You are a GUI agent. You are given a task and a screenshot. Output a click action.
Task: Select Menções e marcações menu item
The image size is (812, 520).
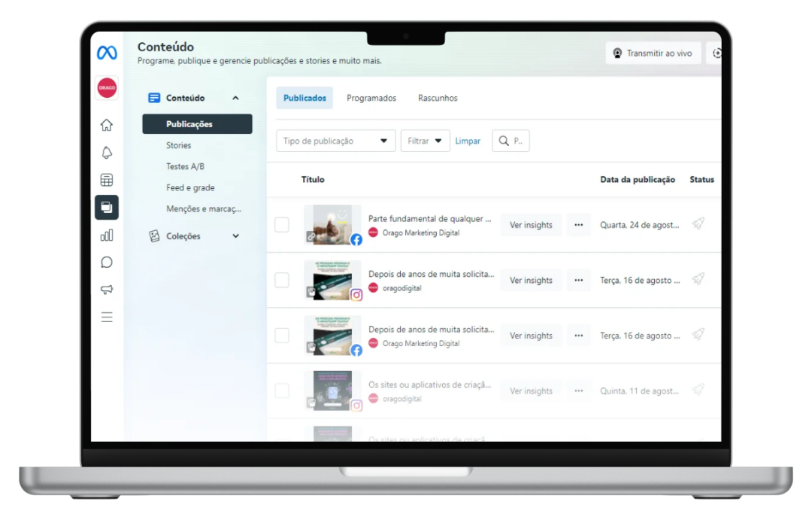(204, 209)
